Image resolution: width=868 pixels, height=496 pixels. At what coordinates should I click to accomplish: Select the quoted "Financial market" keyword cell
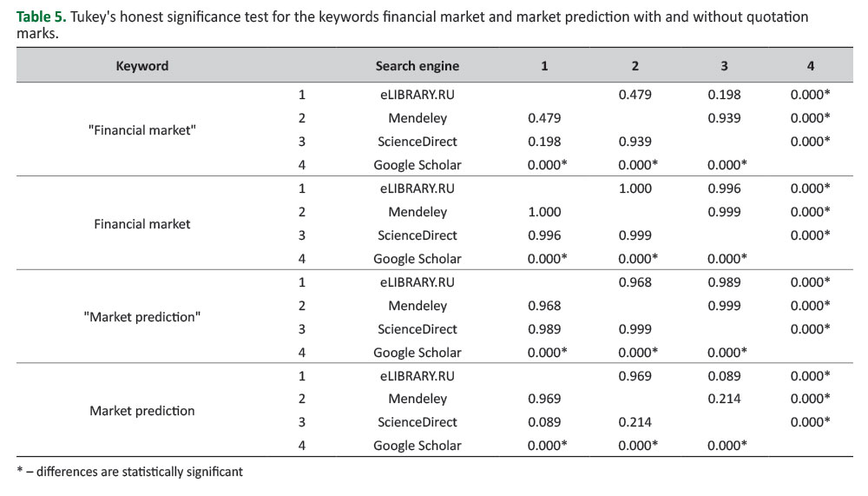(x=141, y=129)
